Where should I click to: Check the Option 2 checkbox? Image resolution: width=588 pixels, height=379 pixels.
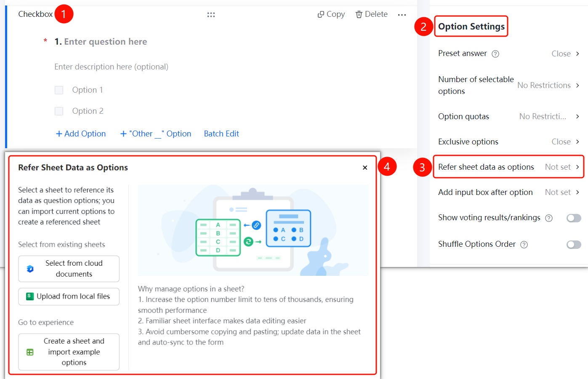(59, 111)
